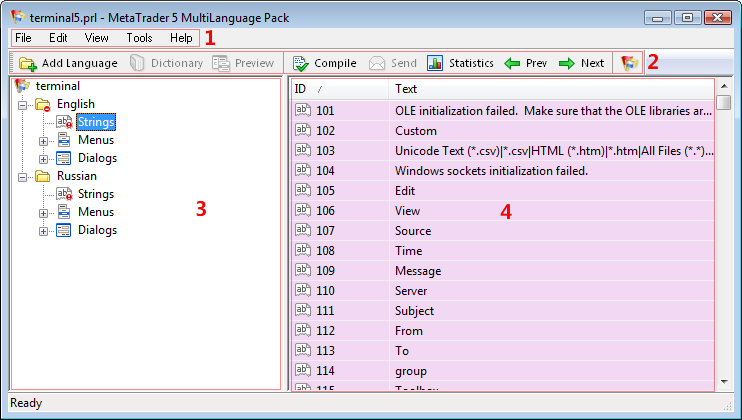The image size is (742, 420).
Task: Open the File menu
Action: pyautogui.click(x=23, y=38)
